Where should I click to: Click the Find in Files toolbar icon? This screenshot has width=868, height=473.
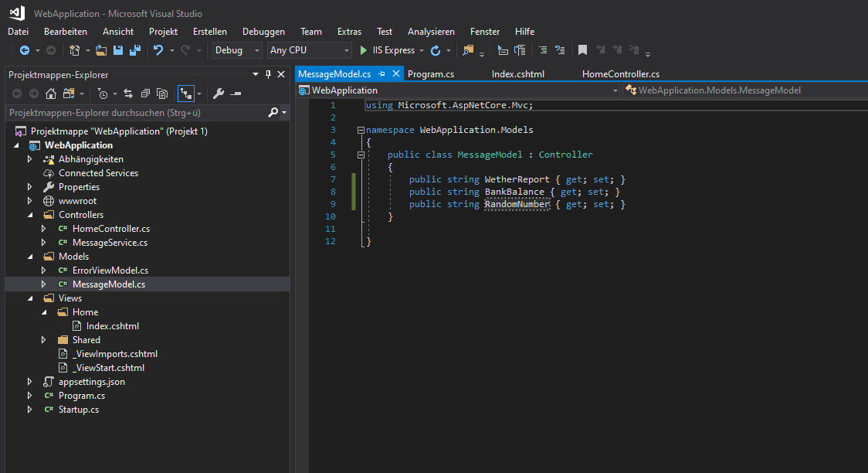point(468,50)
